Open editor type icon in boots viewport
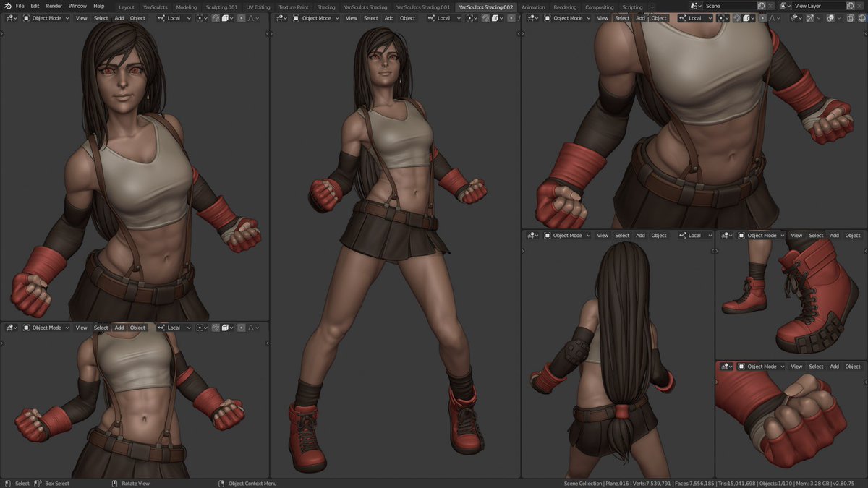 click(727, 235)
